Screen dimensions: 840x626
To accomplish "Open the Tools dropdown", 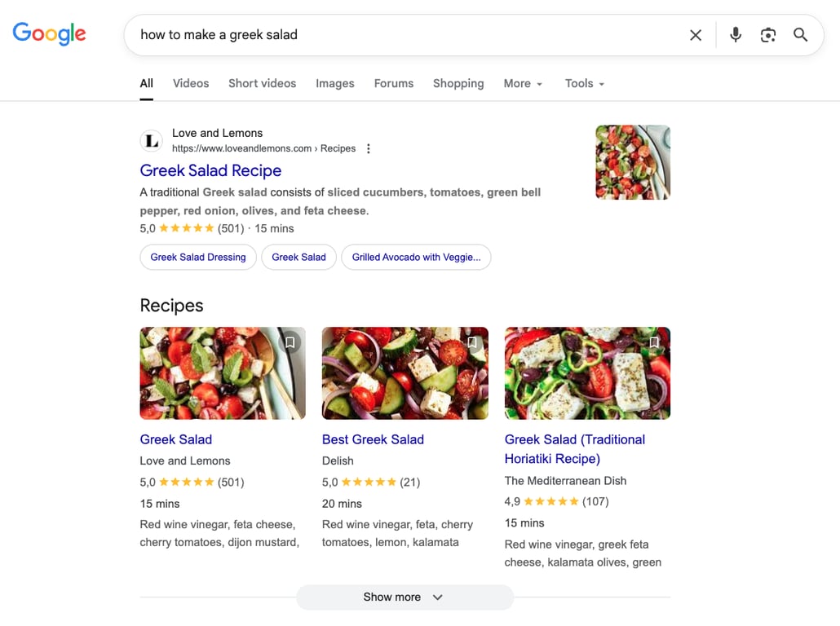I will 584,83.
